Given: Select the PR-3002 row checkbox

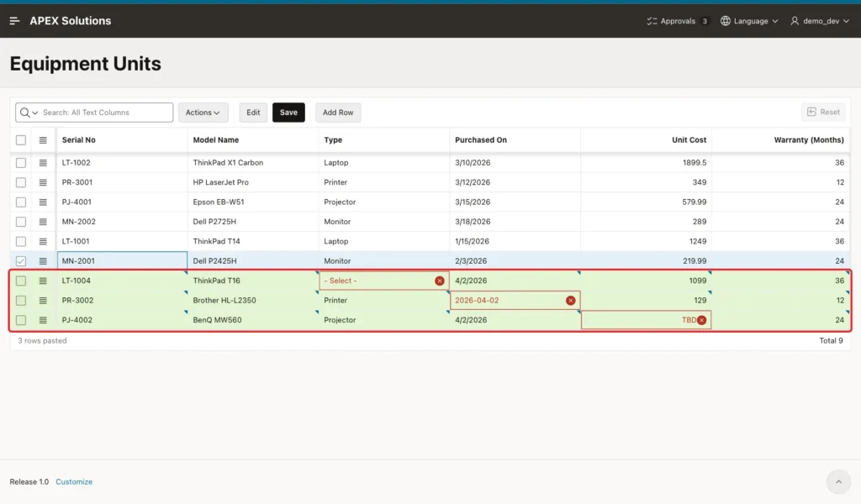Looking at the screenshot, I should pyautogui.click(x=21, y=301).
